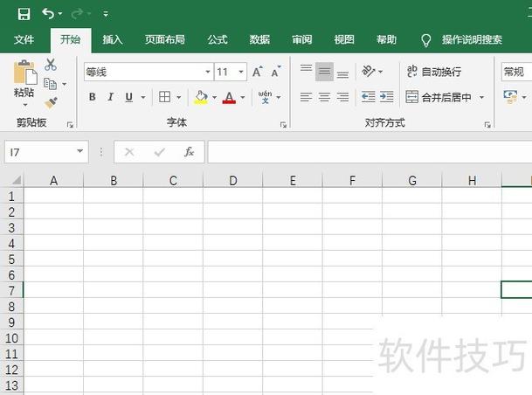The height and width of the screenshot is (395, 532).
Task: Open the Borders dropdown arrow
Action: (x=179, y=97)
